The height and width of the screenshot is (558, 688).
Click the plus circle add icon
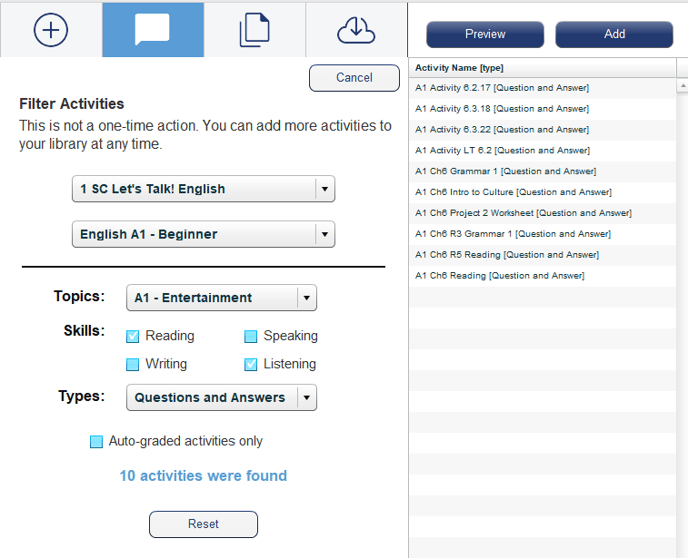[51, 30]
